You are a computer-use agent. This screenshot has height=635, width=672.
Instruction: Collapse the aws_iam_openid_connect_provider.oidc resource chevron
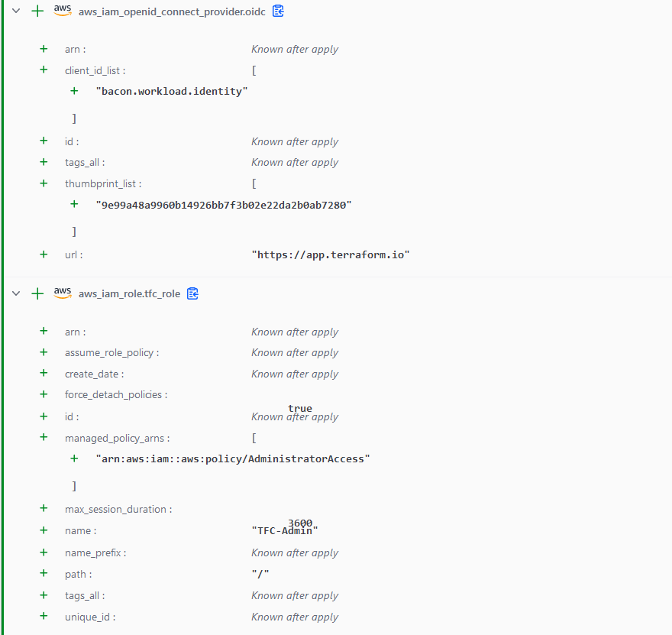(x=15, y=11)
